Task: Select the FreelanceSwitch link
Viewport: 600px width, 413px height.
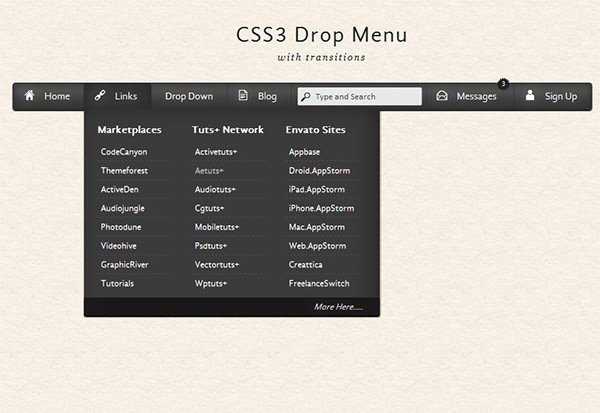Action: [x=319, y=284]
